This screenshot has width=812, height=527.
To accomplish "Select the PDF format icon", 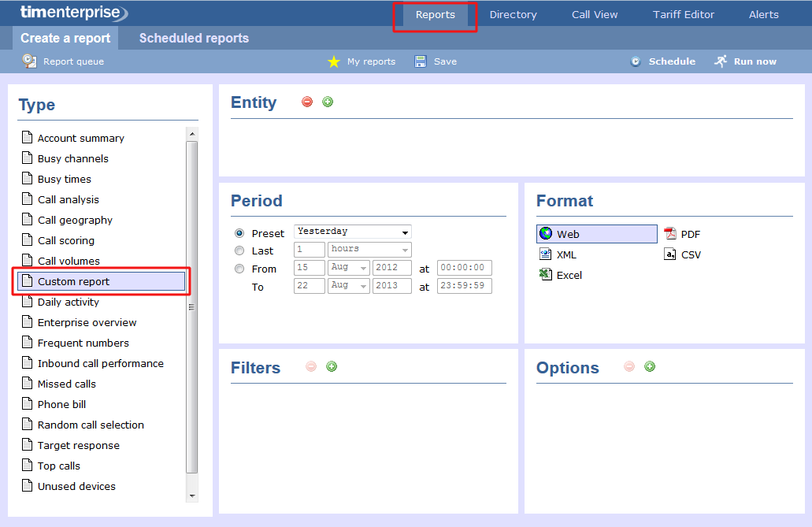I will (670, 234).
